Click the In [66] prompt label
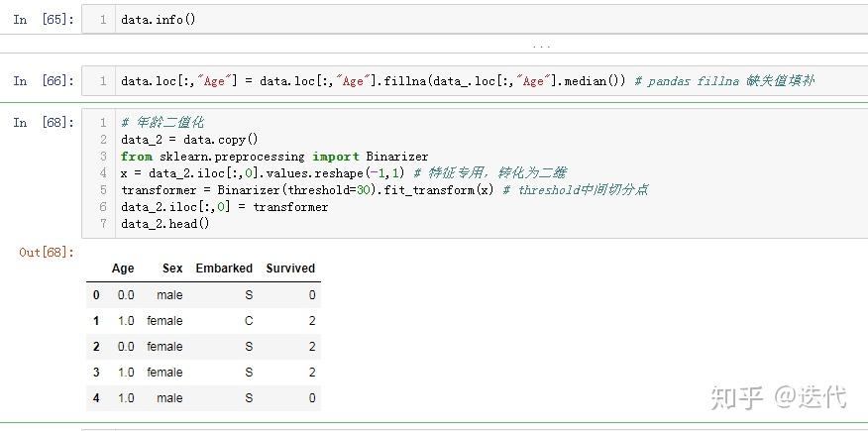The image size is (868, 431). (44, 81)
